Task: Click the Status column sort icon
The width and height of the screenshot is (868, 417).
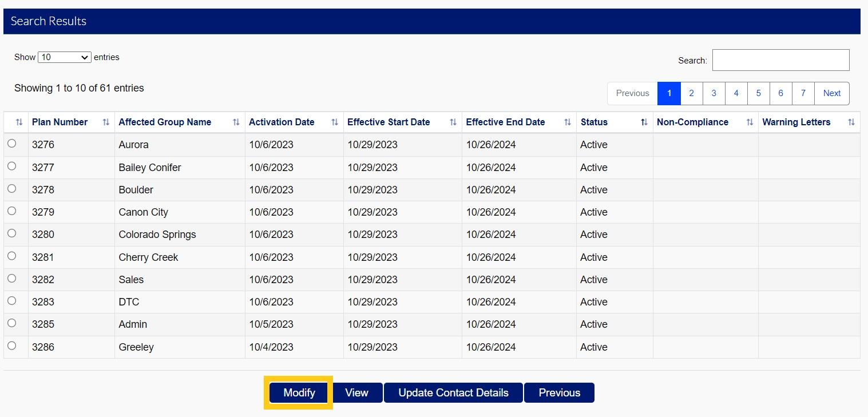Action: pyautogui.click(x=644, y=122)
